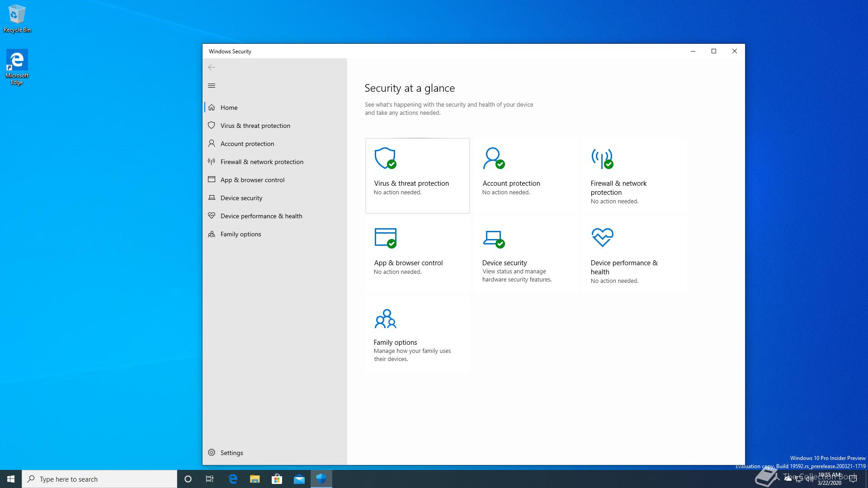Click the Settings gear icon
868x488 pixels.
point(212,452)
